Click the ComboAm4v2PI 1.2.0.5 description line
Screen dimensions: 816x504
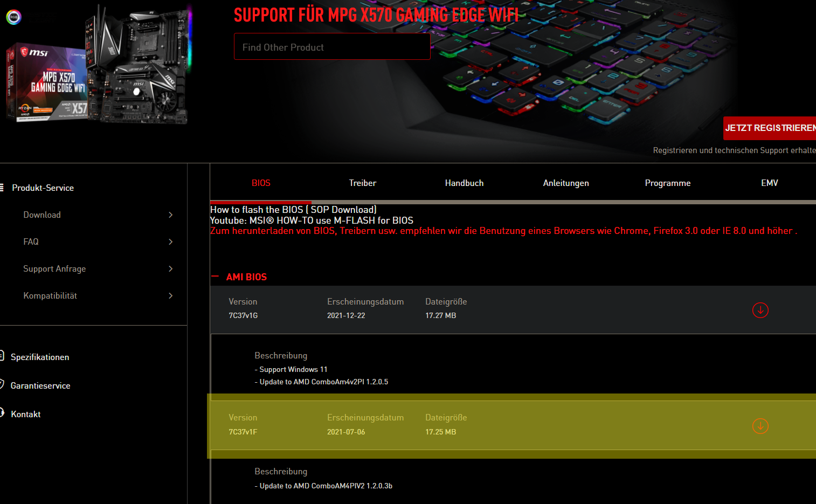pyautogui.click(x=321, y=382)
